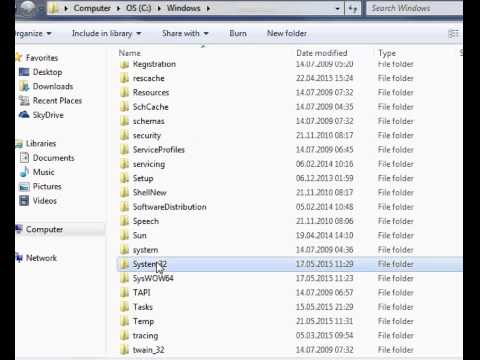Click Computer in the address bar path
The width and height of the screenshot is (480, 360).
(92, 8)
